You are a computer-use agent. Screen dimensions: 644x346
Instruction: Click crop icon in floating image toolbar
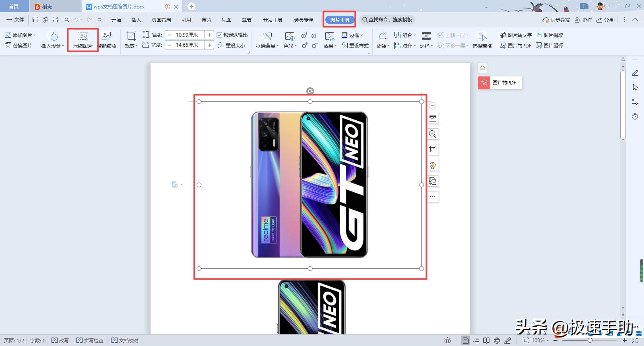coord(433,150)
